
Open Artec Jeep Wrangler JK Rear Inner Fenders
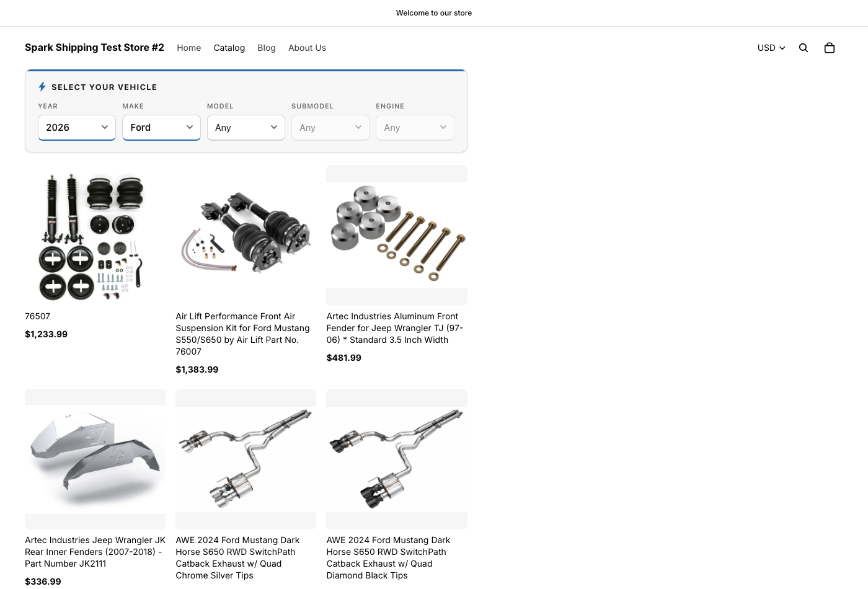click(95, 552)
